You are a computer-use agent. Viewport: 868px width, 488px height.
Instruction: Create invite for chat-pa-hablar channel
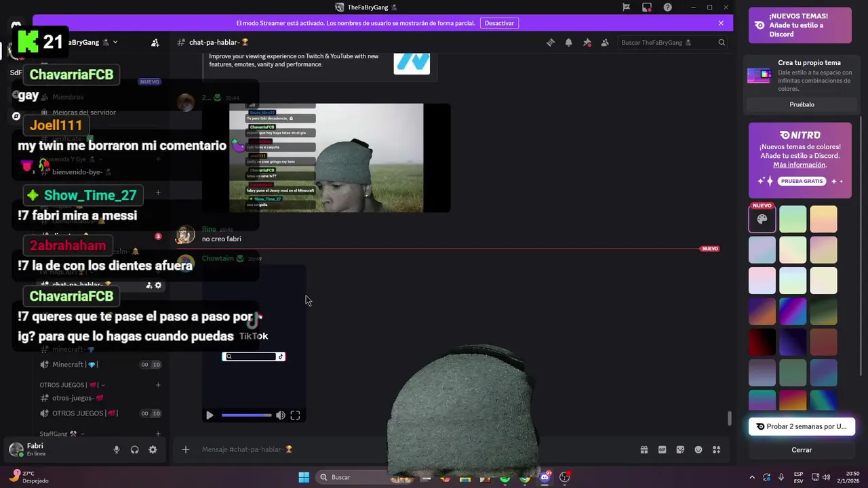point(149,285)
